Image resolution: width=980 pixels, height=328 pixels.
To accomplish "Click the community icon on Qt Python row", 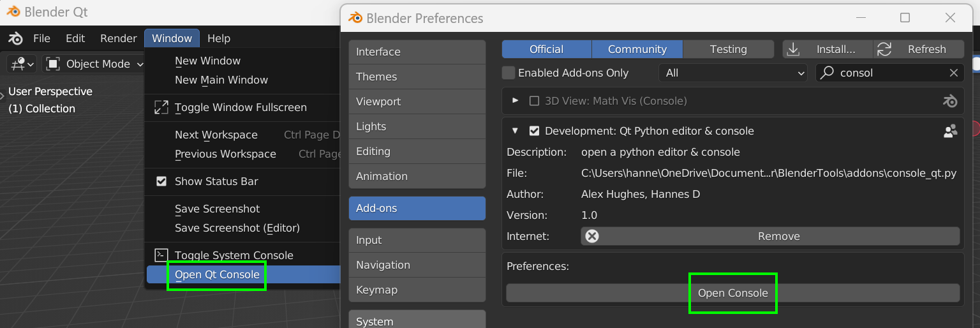I will tap(950, 131).
